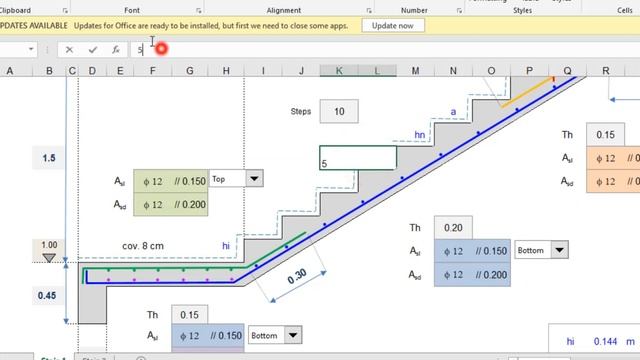Viewport: 640px width, 360px height.
Task: Select blue cell '// 0.150' under lower Th 0.15
Action: (226, 336)
